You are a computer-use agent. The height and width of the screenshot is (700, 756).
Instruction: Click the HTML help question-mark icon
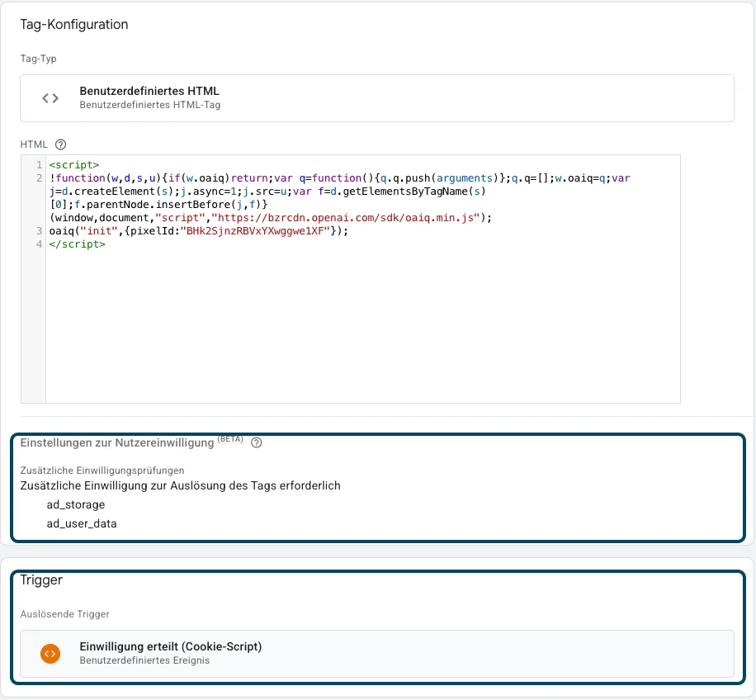click(x=60, y=144)
